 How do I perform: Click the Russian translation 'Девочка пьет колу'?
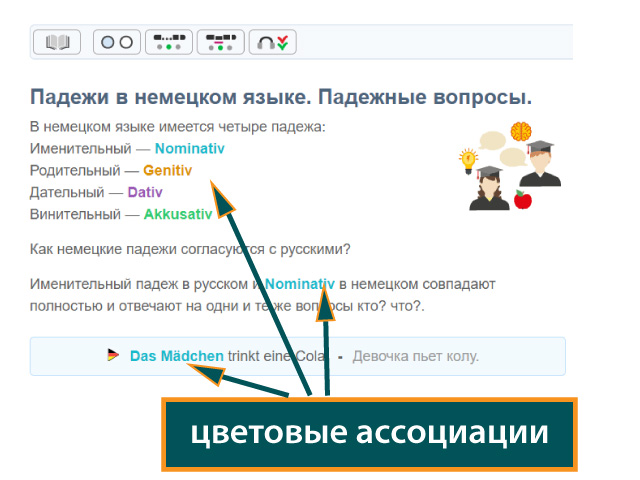416,356
